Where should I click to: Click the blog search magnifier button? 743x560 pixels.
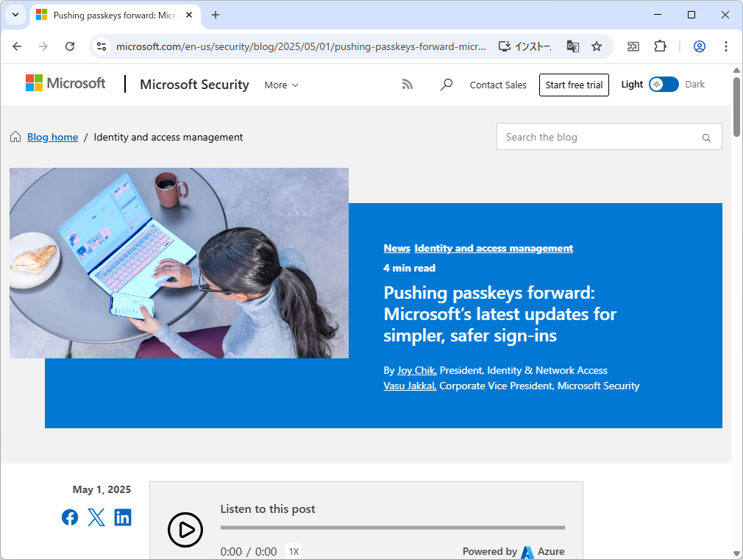(x=706, y=138)
